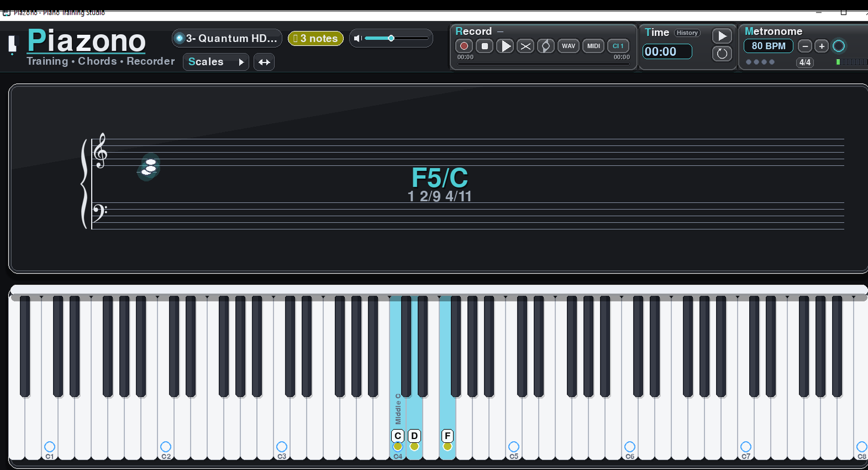
Task: Open the 3- Quantum HD instrument selector
Action: coord(227,39)
